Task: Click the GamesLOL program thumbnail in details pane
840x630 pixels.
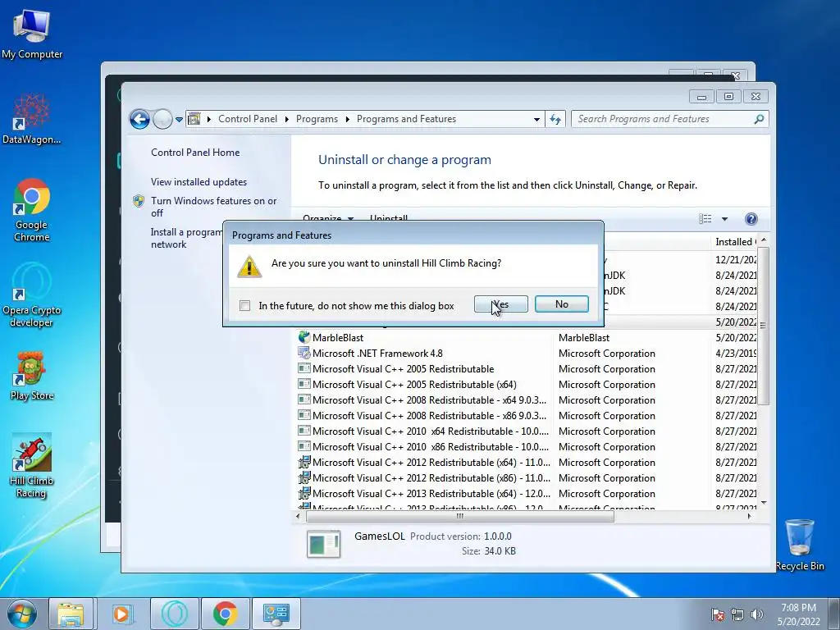Action: [x=323, y=544]
